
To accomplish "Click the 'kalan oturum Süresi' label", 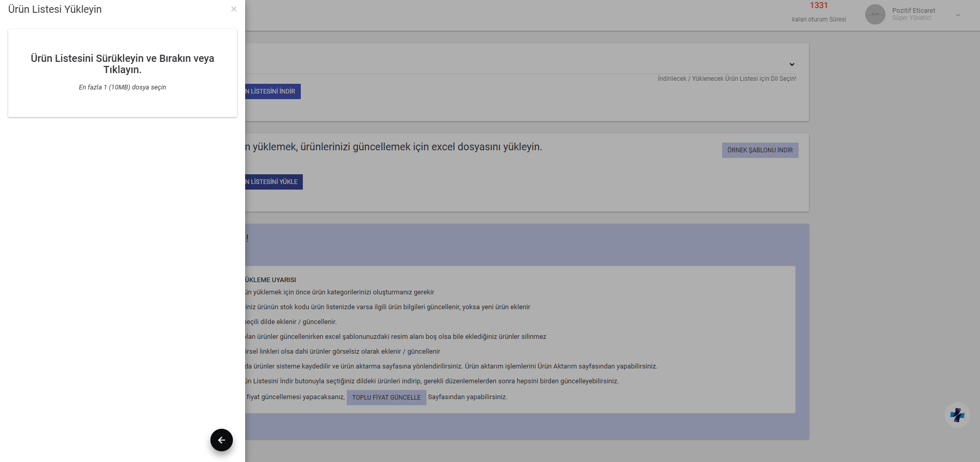I will point(819,19).
